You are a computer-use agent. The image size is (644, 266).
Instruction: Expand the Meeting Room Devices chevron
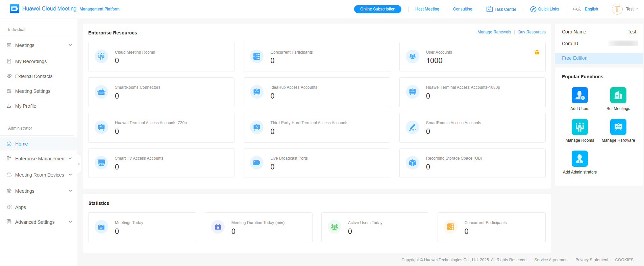pyautogui.click(x=70, y=175)
